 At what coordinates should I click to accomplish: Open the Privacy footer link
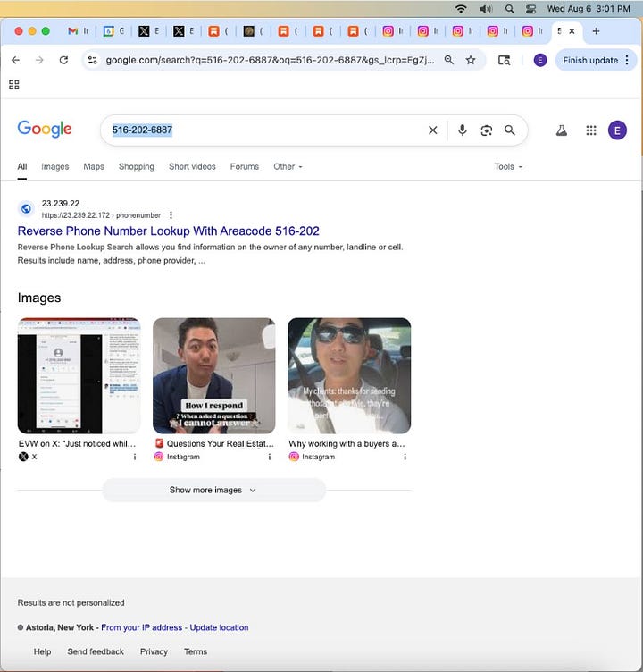coord(154,651)
